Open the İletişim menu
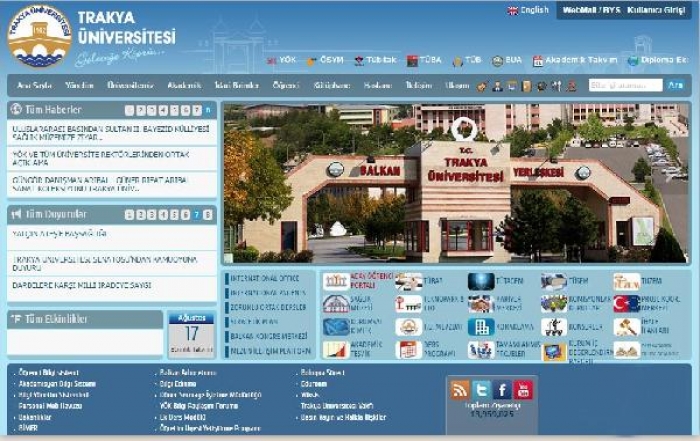Viewport: 700px width, 441px height. (x=418, y=85)
